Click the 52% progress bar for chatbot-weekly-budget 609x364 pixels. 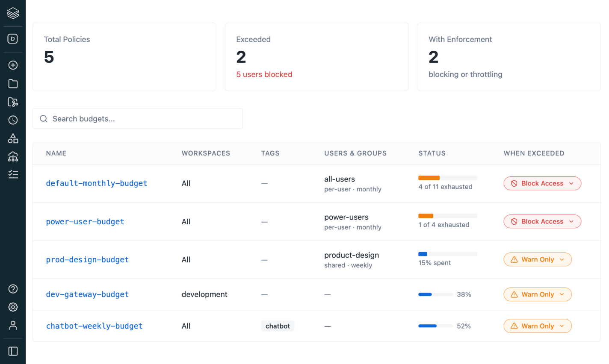tap(435, 326)
